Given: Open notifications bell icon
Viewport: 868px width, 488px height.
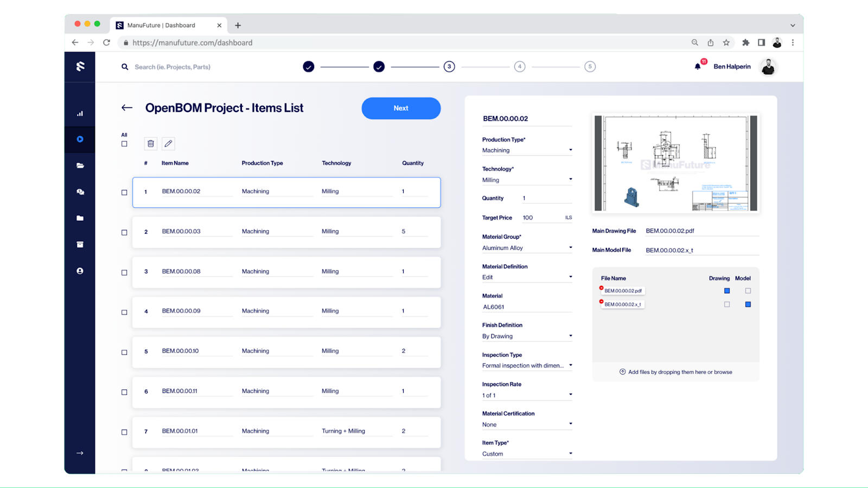Looking at the screenshot, I should click(x=698, y=66).
